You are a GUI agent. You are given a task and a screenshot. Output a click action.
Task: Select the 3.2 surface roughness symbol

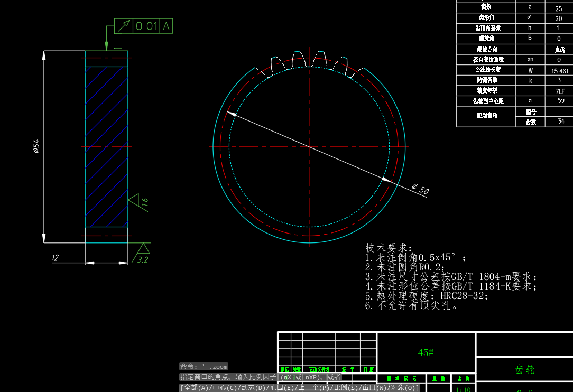click(x=141, y=253)
